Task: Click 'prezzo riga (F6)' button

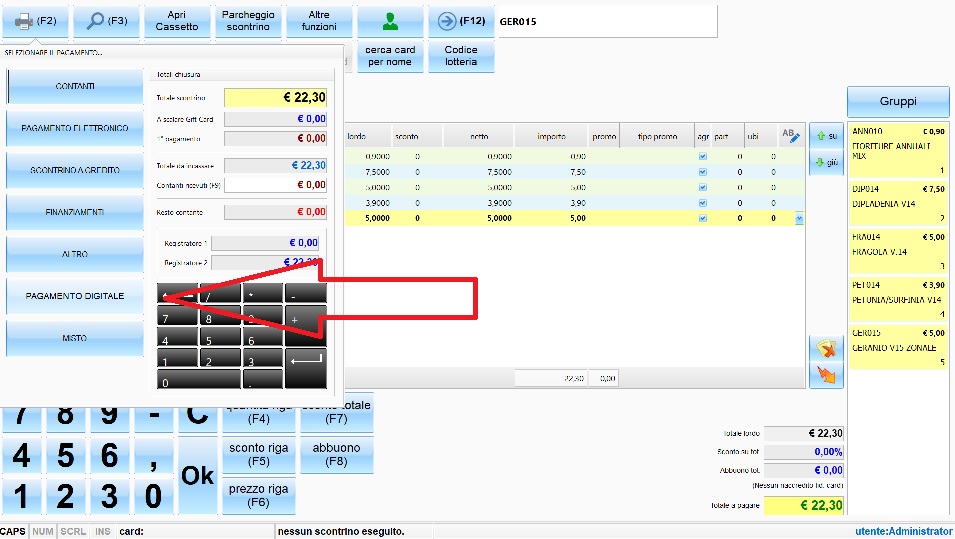Action: pyautogui.click(x=259, y=496)
